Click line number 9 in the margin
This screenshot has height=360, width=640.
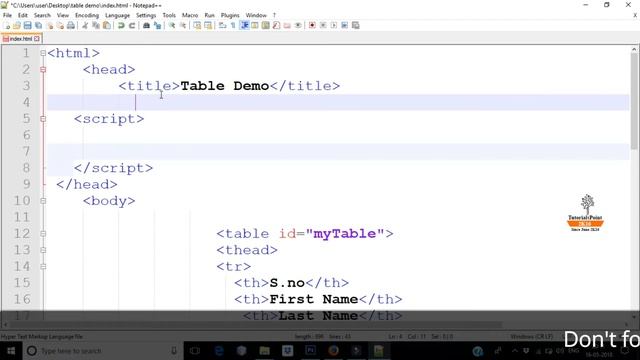click(x=27, y=184)
